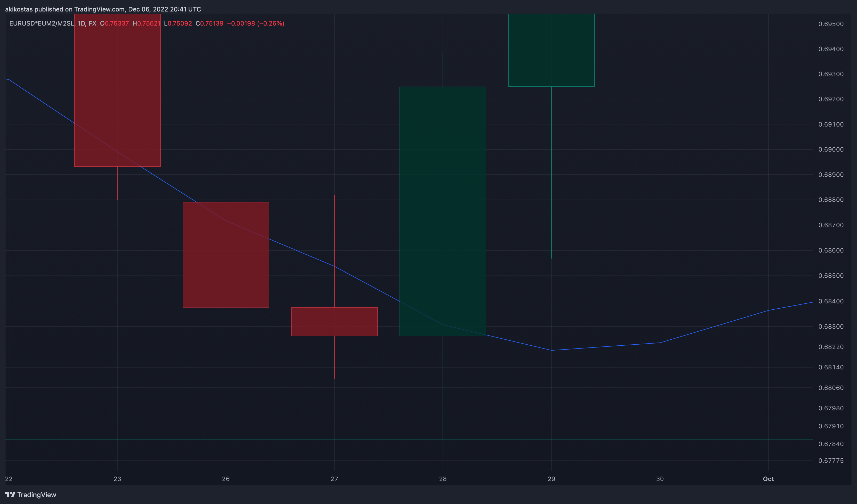
Task: Click the date label 22 on time axis
Action: point(9,479)
